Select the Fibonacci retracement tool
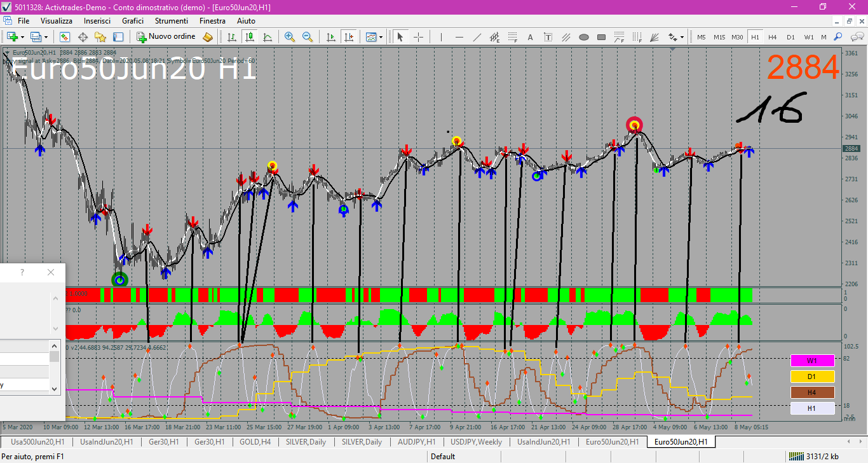This screenshot has width=868, height=463. (512, 37)
